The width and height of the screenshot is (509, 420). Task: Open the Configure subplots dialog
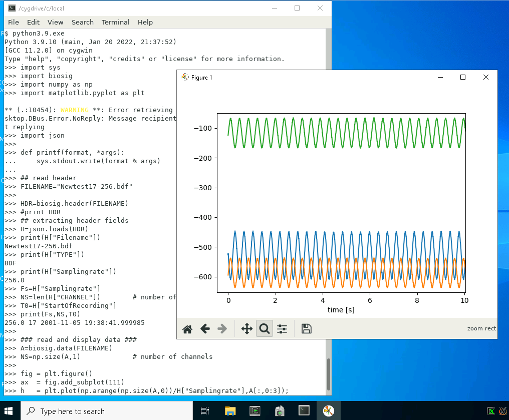[282, 329]
